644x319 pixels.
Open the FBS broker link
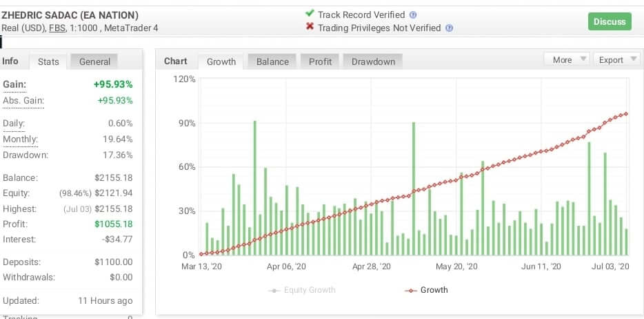57,28
